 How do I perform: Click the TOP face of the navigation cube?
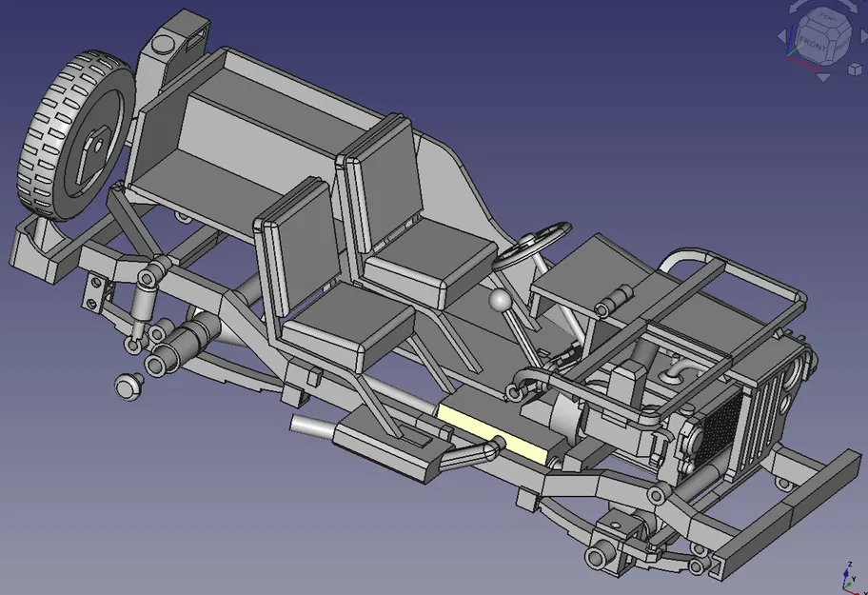[x=828, y=16]
